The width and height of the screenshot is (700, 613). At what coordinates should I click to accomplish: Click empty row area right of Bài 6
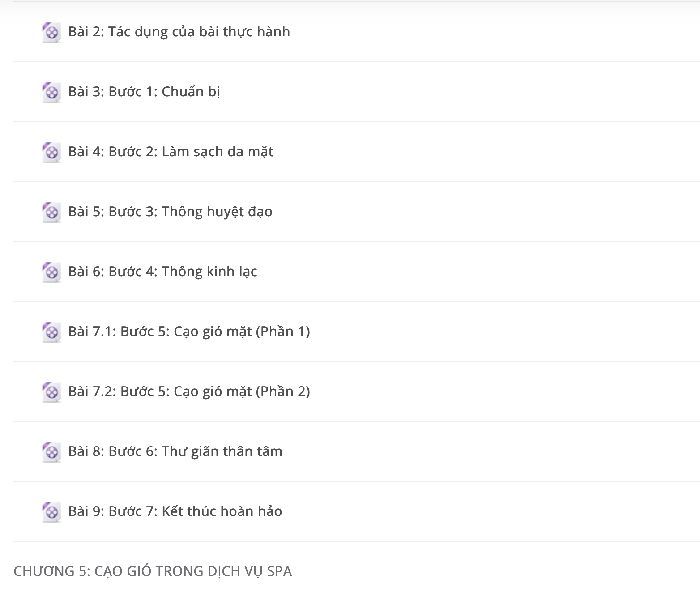(479, 272)
